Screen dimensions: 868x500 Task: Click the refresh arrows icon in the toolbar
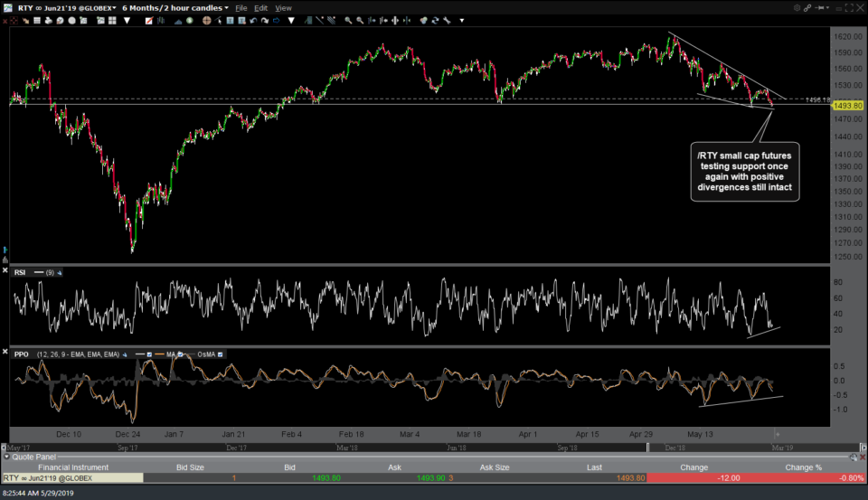pos(435,21)
